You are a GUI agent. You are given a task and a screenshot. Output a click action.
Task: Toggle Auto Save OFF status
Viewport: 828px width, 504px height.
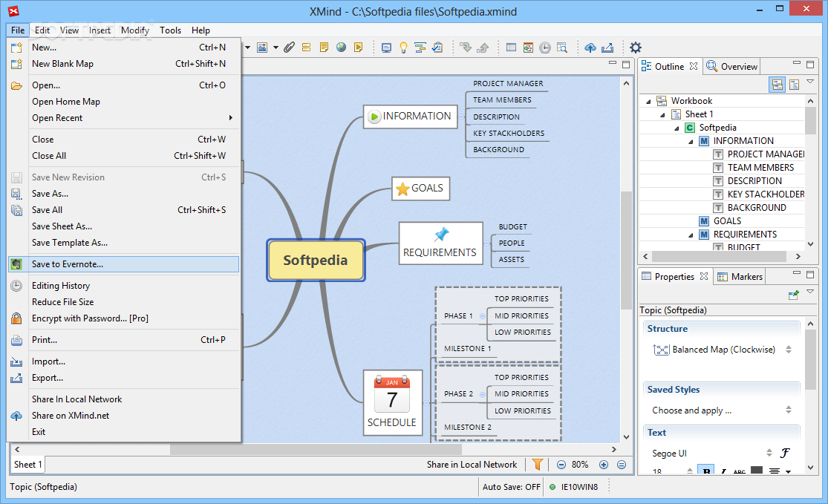(x=511, y=487)
